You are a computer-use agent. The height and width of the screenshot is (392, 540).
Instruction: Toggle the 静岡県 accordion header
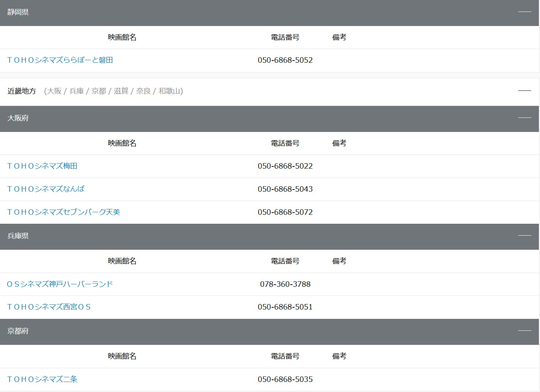pos(252,12)
